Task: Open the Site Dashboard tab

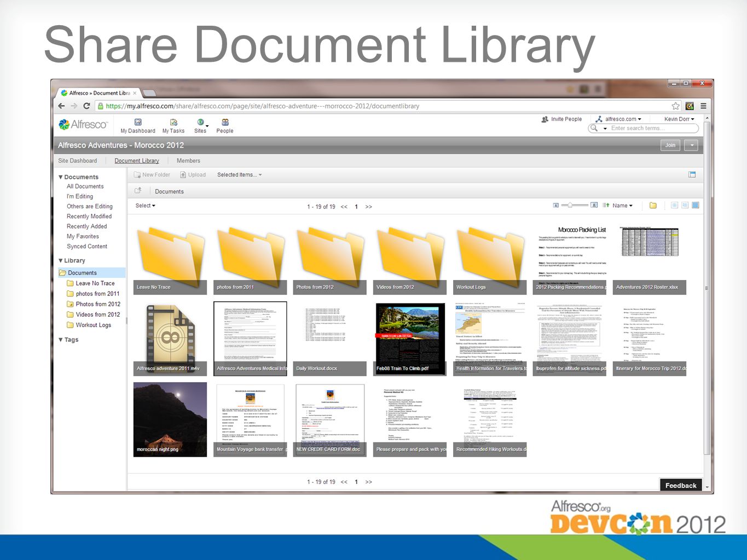Action: point(78,161)
